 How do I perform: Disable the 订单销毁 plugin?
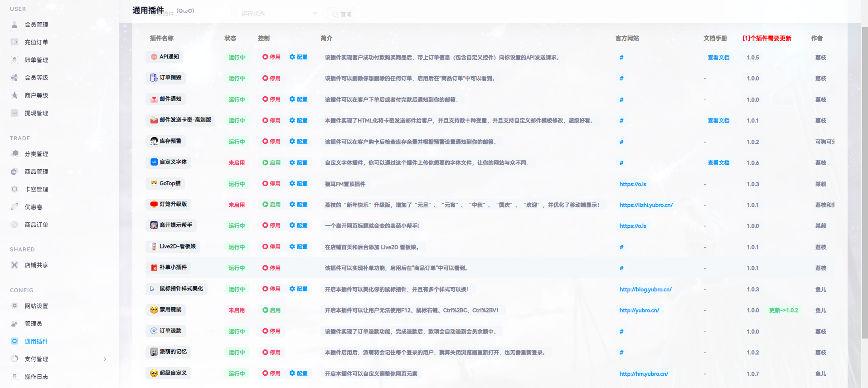(x=272, y=78)
